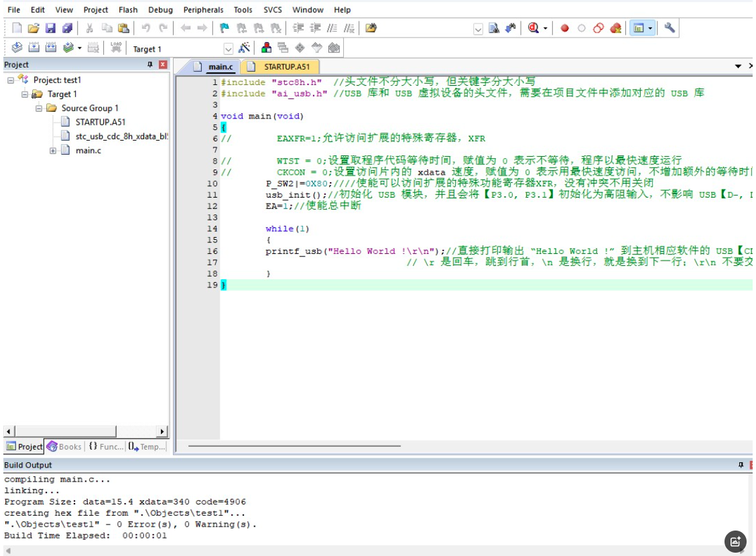Click the editor horizontal scrollbar thumb
The width and height of the screenshot is (756, 556).
point(294,446)
